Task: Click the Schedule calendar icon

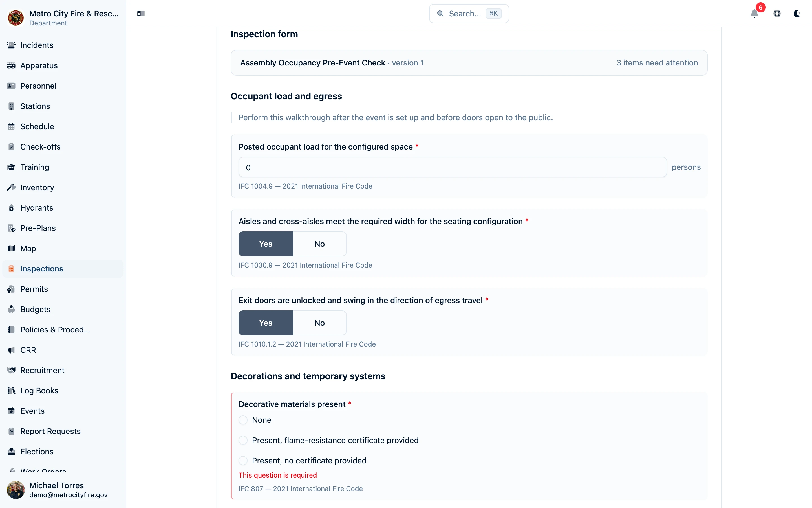Action: (x=11, y=126)
